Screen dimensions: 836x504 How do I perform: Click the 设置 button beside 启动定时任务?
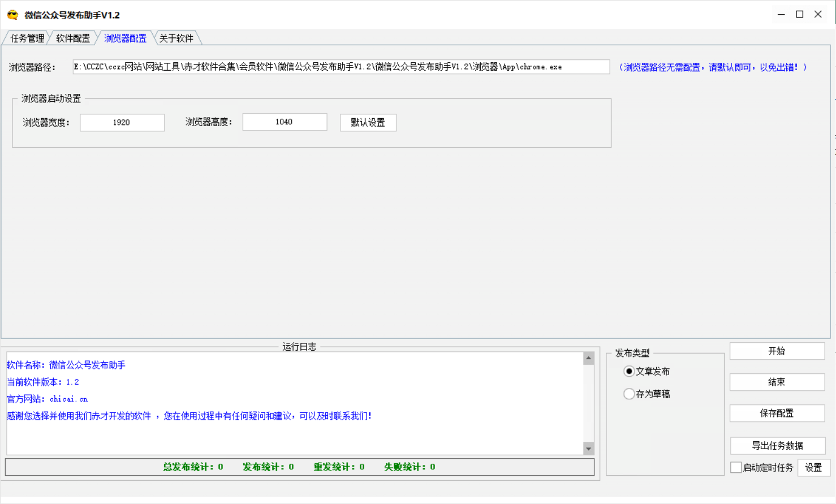[x=813, y=467]
